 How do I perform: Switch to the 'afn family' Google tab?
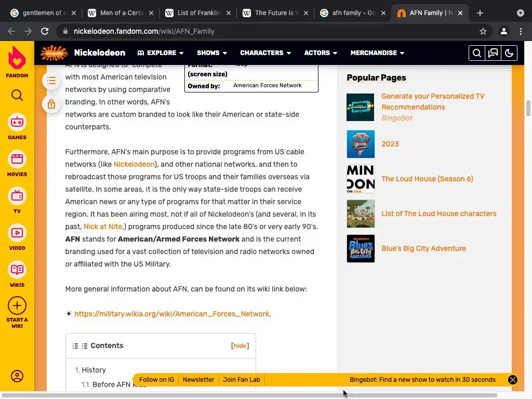tap(353, 13)
